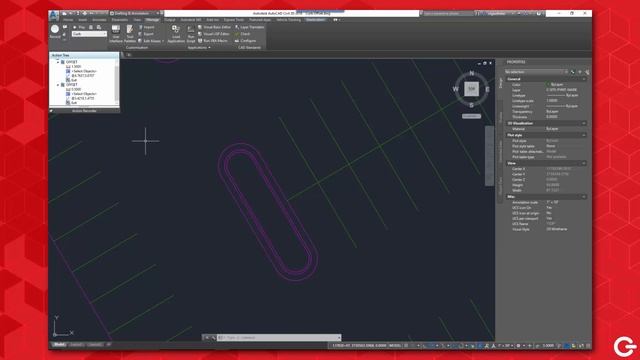Open the Visual Basic Editor
The width and height of the screenshot is (640, 360).
pyautogui.click(x=214, y=27)
